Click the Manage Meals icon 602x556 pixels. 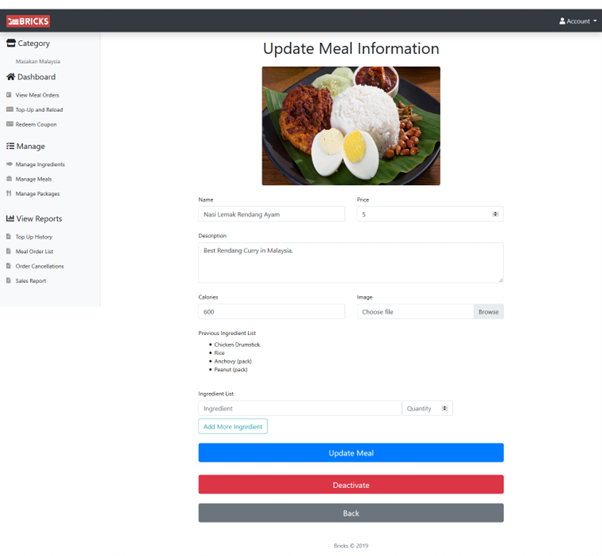click(x=9, y=179)
